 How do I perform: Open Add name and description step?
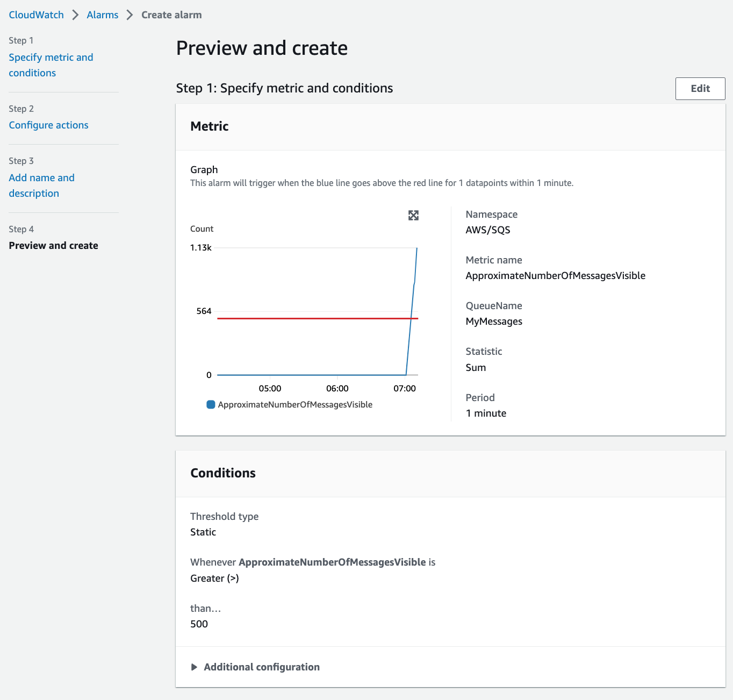coord(41,185)
